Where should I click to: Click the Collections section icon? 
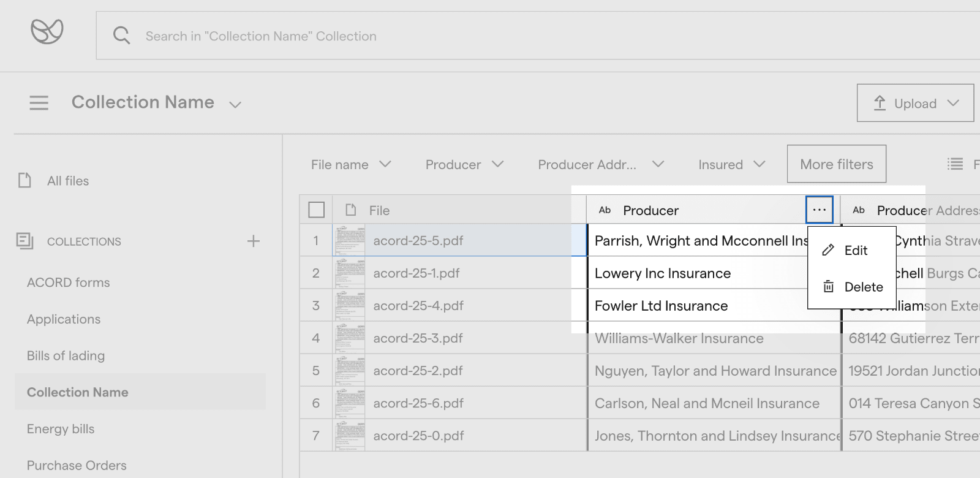[24, 241]
